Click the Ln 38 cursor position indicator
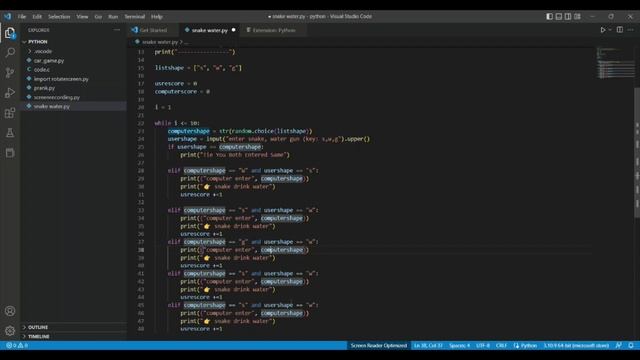This screenshot has width=640, height=360. click(428, 345)
